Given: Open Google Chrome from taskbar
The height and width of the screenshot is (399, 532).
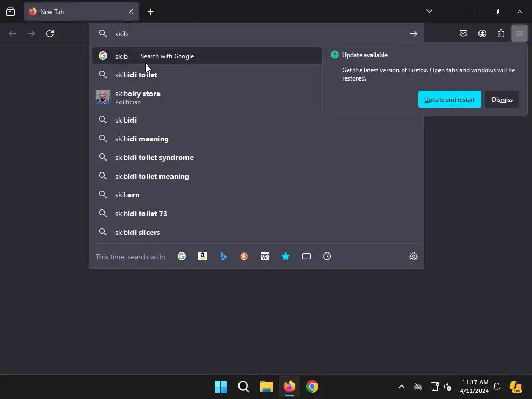Looking at the screenshot, I should (312, 387).
